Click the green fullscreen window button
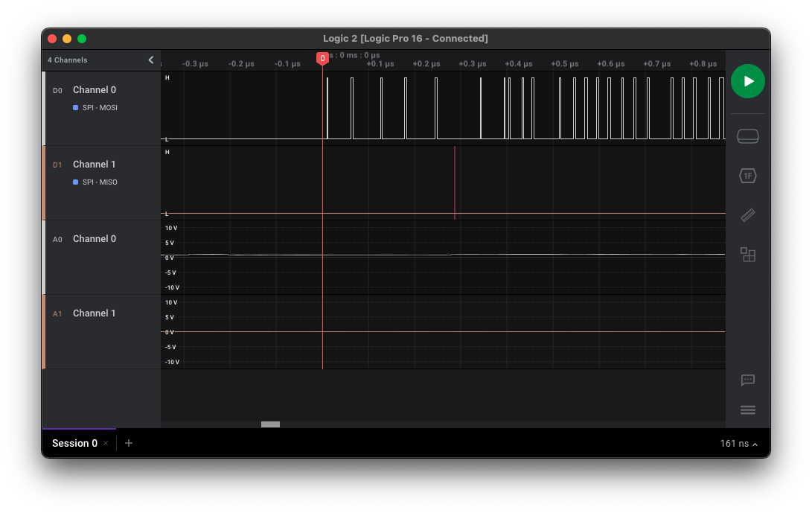This screenshot has height=513, width=812. 82,39
